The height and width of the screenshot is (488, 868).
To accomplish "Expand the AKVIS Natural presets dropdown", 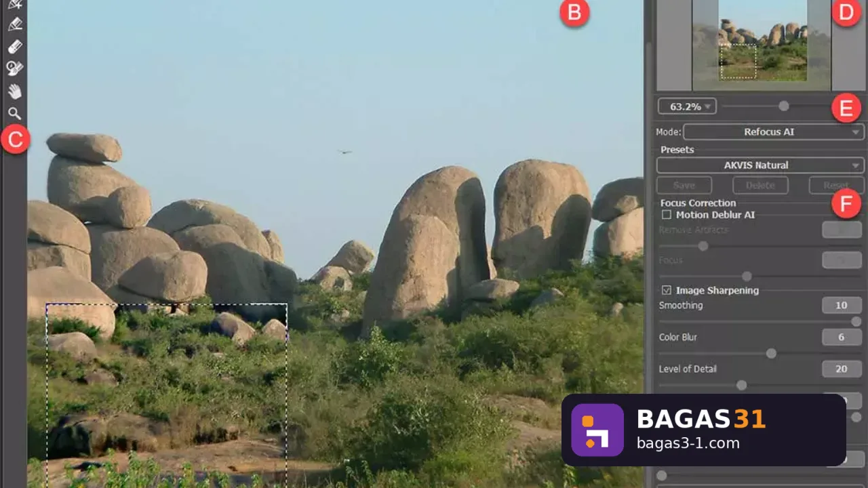I will click(760, 165).
